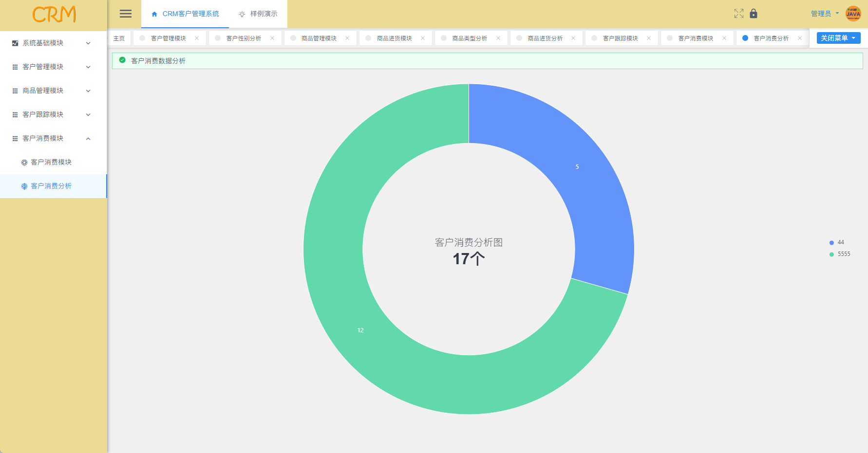The image size is (868, 453).
Task: Close the 客户跟踪模块 tab
Action: pyautogui.click(x=649, y=38)
